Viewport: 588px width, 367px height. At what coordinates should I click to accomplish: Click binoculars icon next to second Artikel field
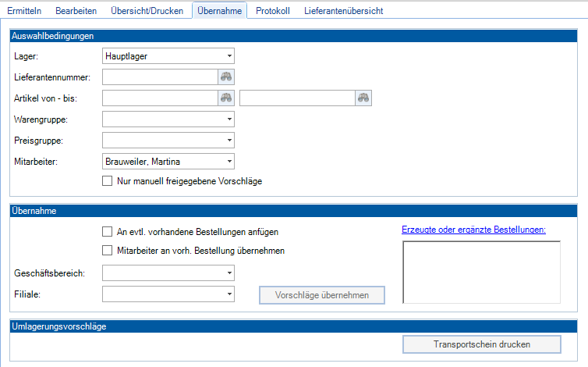(363, 98)
